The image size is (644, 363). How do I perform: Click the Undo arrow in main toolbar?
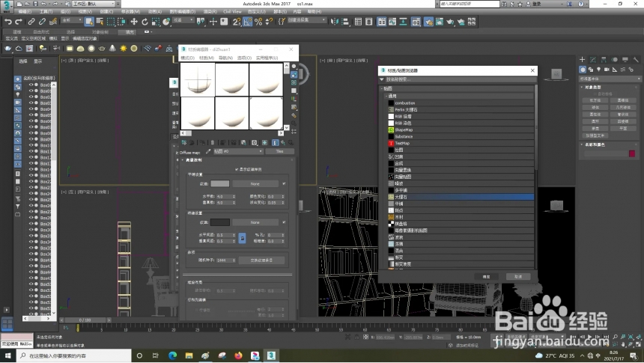pyautogui.click(x=7, y=22)
